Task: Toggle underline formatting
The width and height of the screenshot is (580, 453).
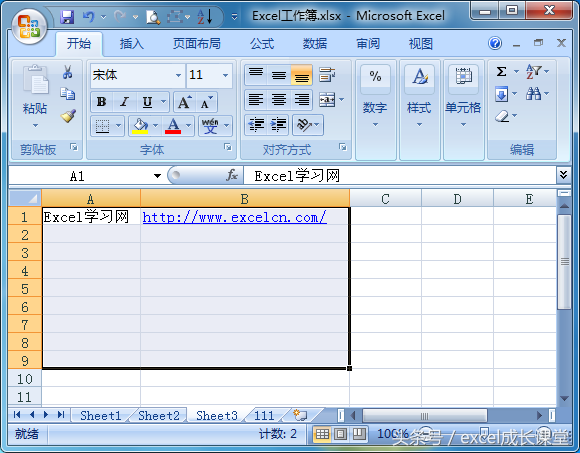Action: (x=147, y=102)
